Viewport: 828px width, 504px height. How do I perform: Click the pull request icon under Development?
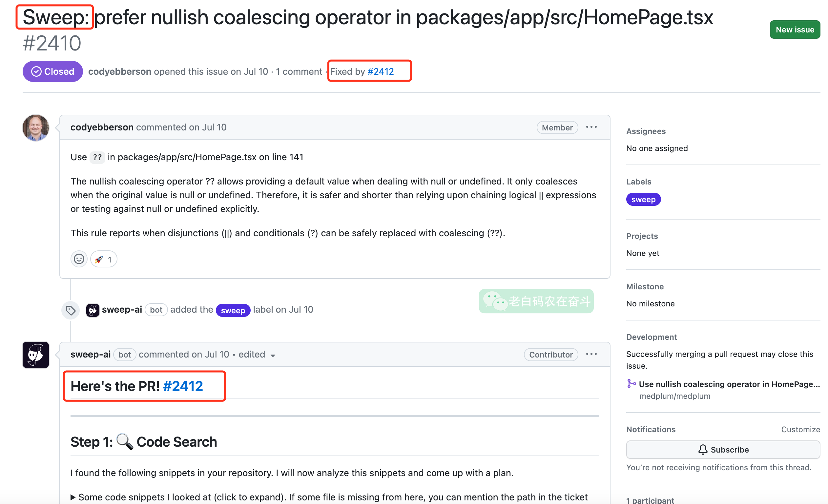(631, 383)
